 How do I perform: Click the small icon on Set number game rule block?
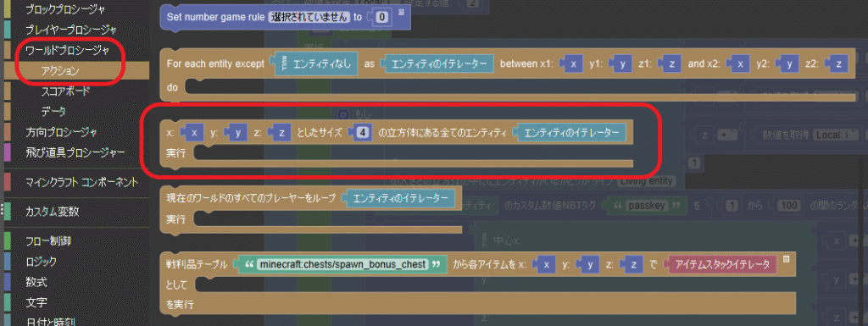click(401, 12)
